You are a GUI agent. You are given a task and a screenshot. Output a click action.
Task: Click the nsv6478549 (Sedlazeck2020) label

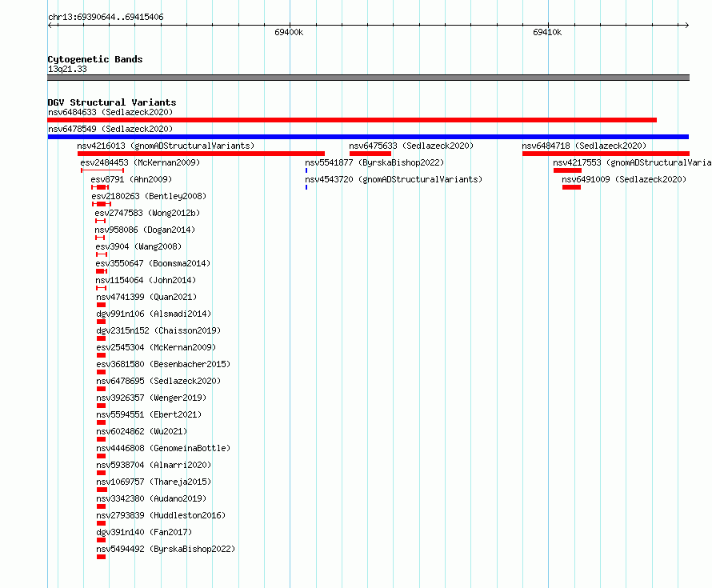[110, 129]
